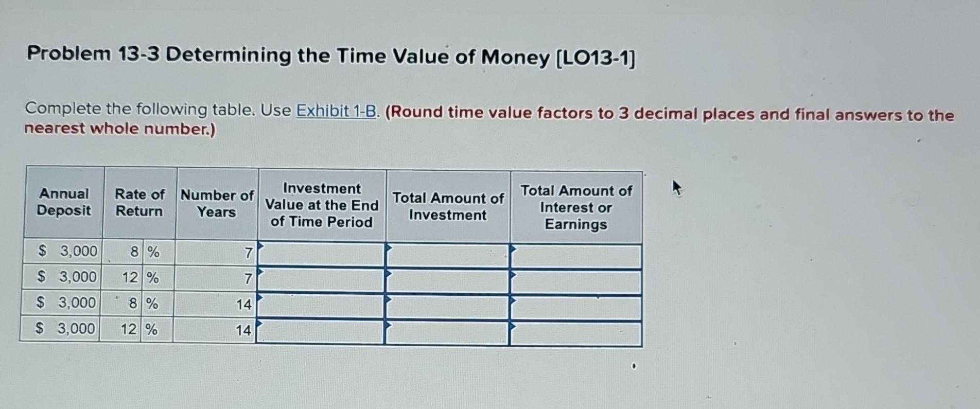Open the Exhibit 1-B link
Image resolution: width=980 pixels, height=409 pixels.
click(335, 111)
